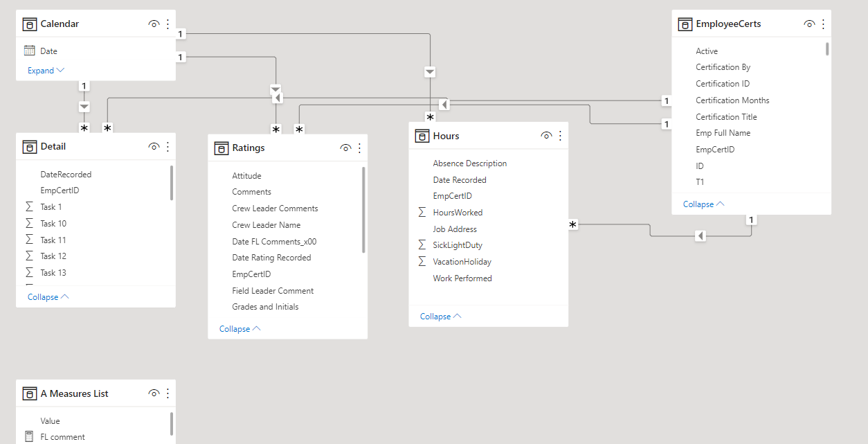Open more options for the Ratings table

[359, 148]
